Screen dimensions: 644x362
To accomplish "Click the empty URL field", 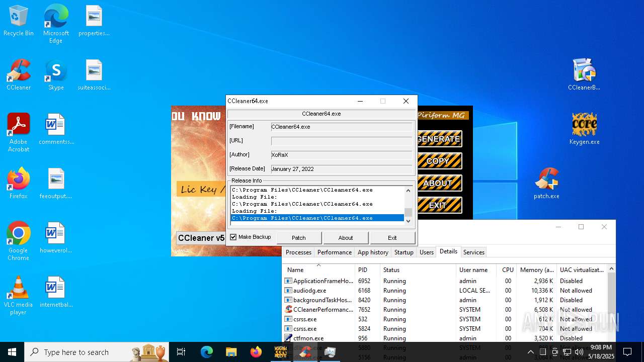I will coord(342,141).
